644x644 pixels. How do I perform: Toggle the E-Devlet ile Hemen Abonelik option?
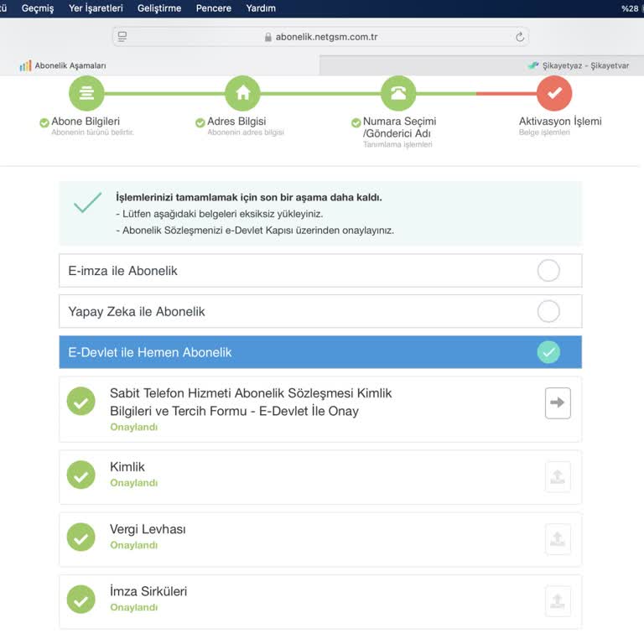click(548, 352)
